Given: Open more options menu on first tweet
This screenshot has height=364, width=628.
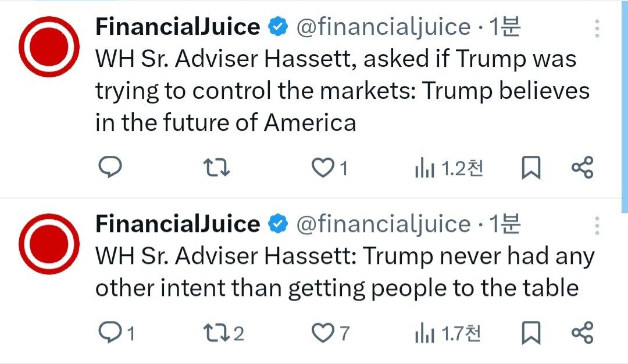Looking at the screenshot, I should [x=597, y=28].
